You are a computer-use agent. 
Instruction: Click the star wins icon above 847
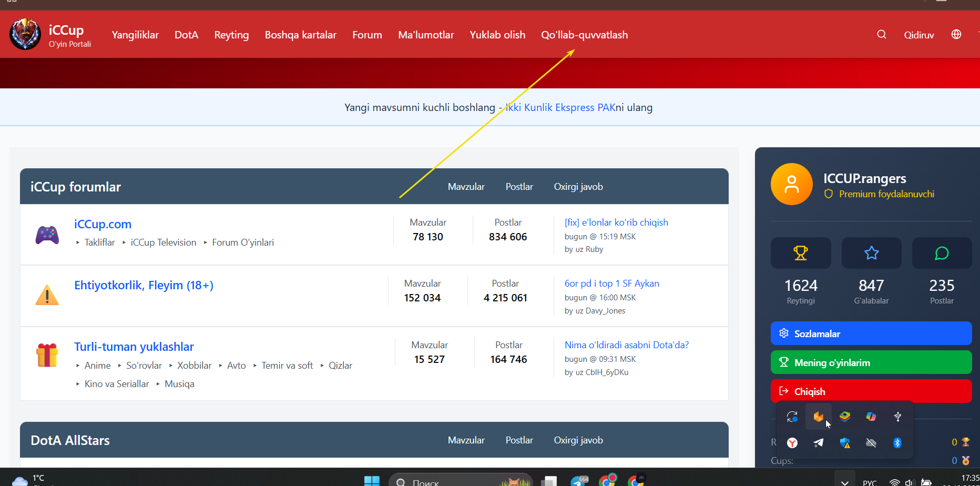pyautogui.click(x=872, y=253)
